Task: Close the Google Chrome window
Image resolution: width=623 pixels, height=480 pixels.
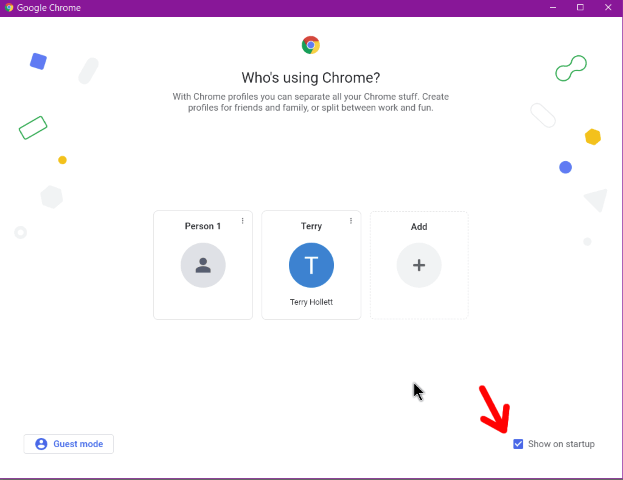Action: [608, 8]
